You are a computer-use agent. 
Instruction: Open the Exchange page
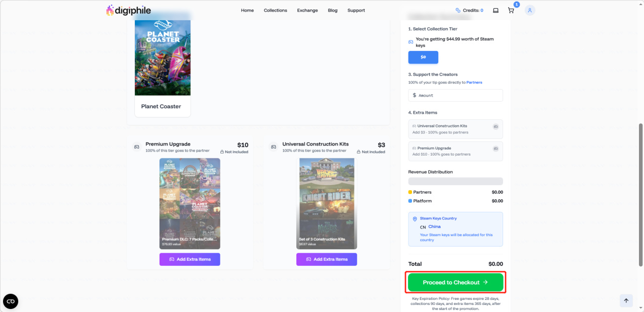pos(307,10)
